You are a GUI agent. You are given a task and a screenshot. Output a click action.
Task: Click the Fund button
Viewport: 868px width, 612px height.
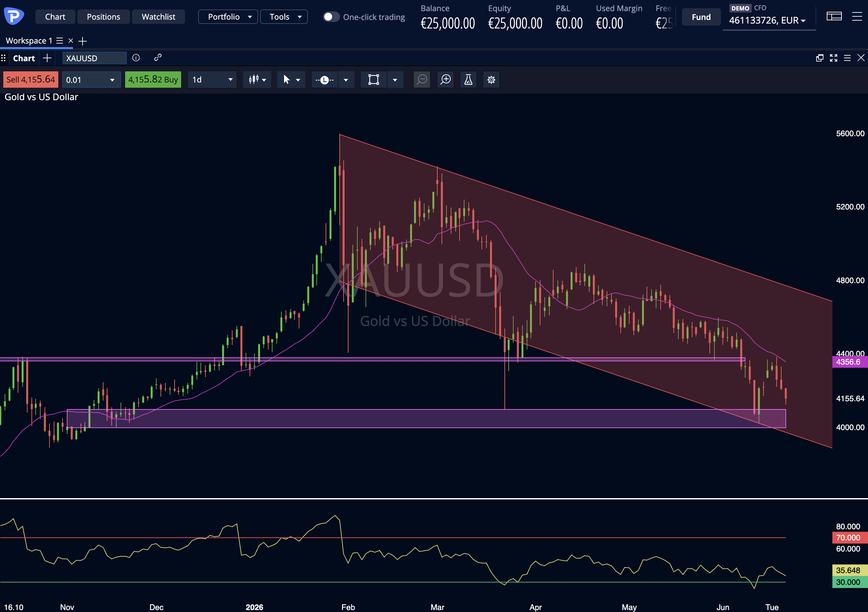[x=701, y=17]
